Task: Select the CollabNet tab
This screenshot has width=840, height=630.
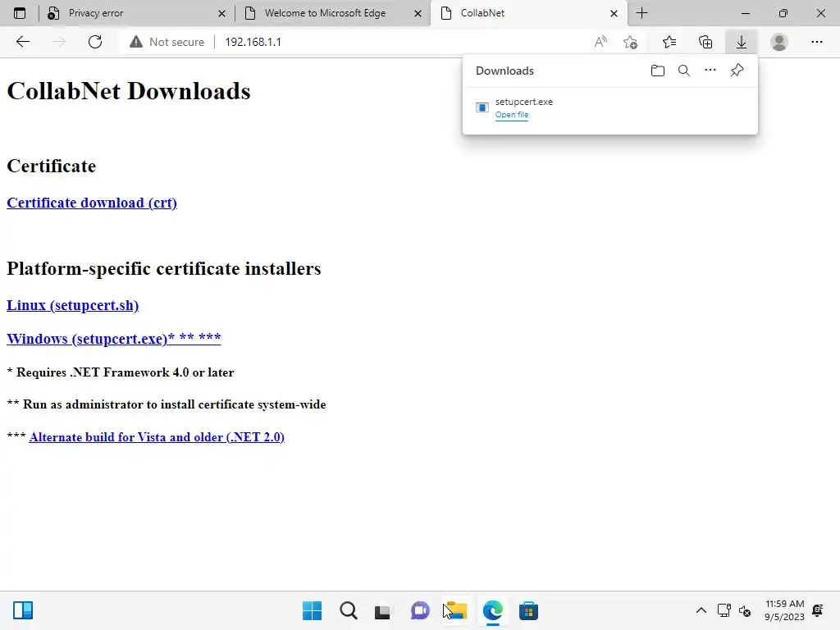Action: 528,13
